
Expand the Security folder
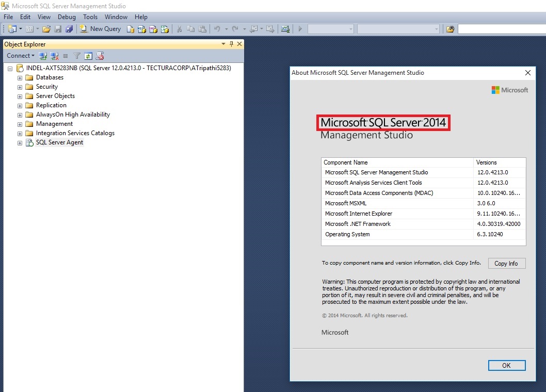(19, 86)
